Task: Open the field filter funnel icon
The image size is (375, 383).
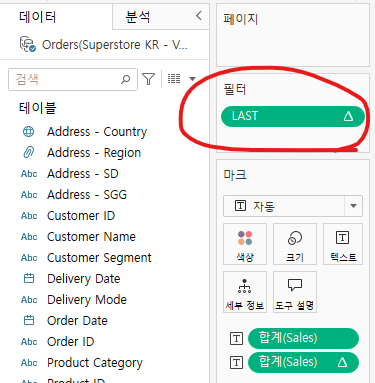Action: click(148, 79)
